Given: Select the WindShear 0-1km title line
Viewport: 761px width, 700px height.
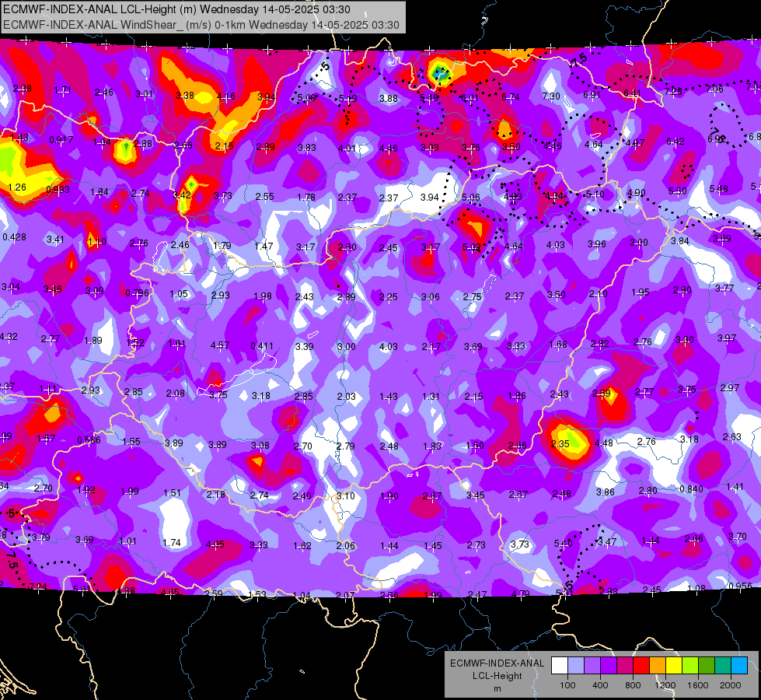Looking at the screenshot, I should [201, 25].
